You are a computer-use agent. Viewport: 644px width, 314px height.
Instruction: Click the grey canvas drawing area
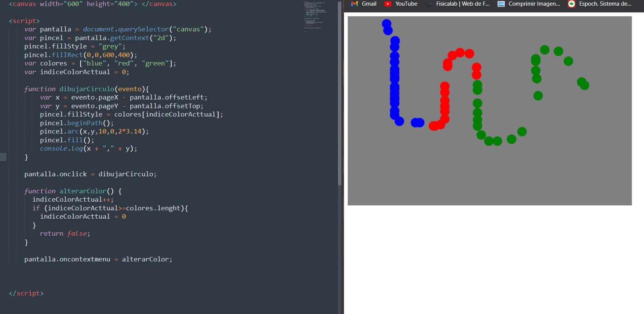pyautogui.click(x=489, y=111)
